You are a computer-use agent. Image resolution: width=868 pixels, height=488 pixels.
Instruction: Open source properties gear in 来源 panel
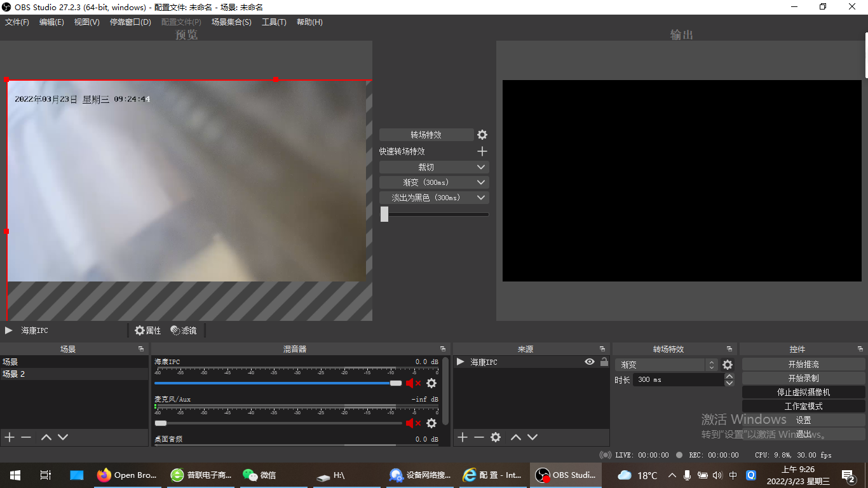click(496, 437)
